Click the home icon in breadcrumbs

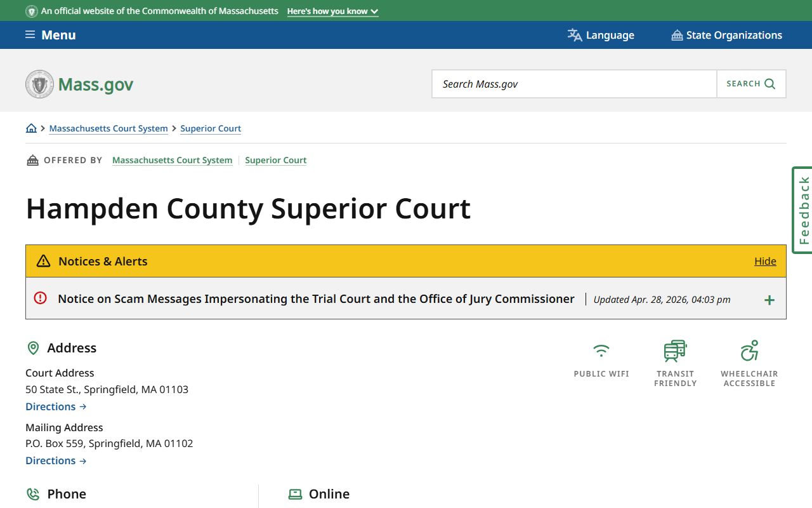pyautogui.click(x=31, y=128)
